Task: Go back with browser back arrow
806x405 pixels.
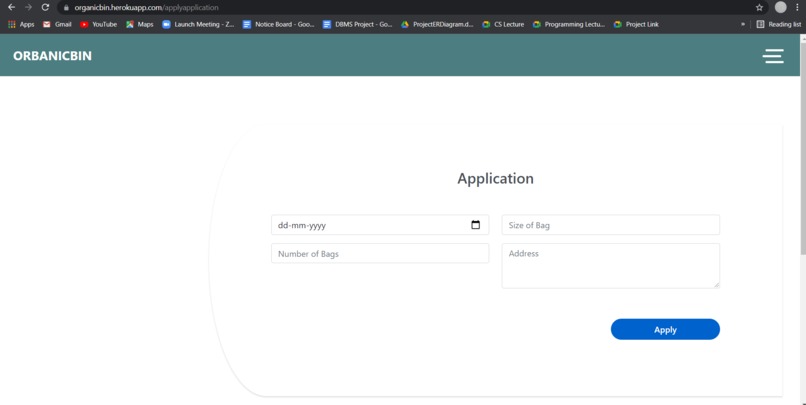Action: 11,7
